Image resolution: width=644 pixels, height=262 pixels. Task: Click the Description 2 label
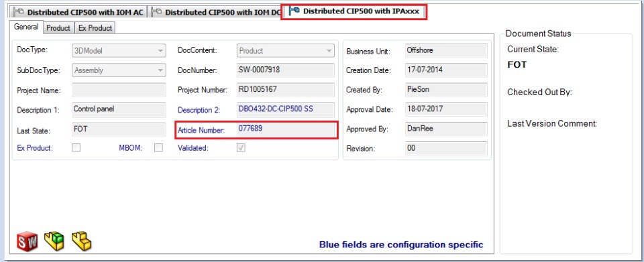click(x=199, y=110)
